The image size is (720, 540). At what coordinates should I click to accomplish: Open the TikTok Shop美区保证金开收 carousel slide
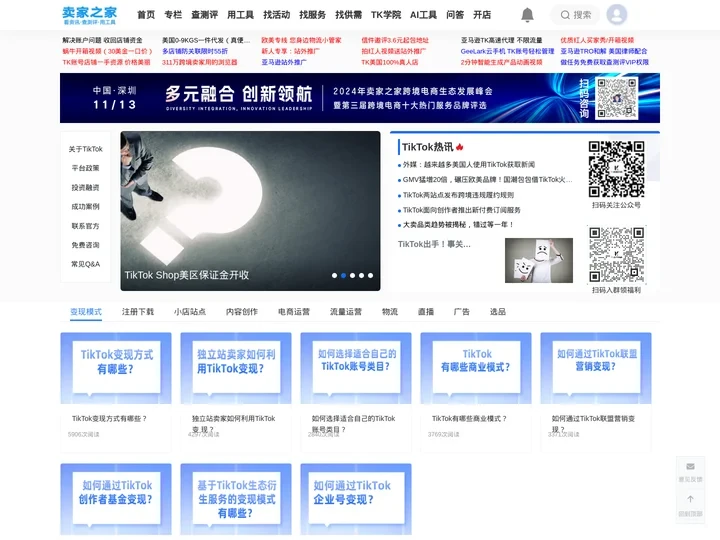pos(250,211)
